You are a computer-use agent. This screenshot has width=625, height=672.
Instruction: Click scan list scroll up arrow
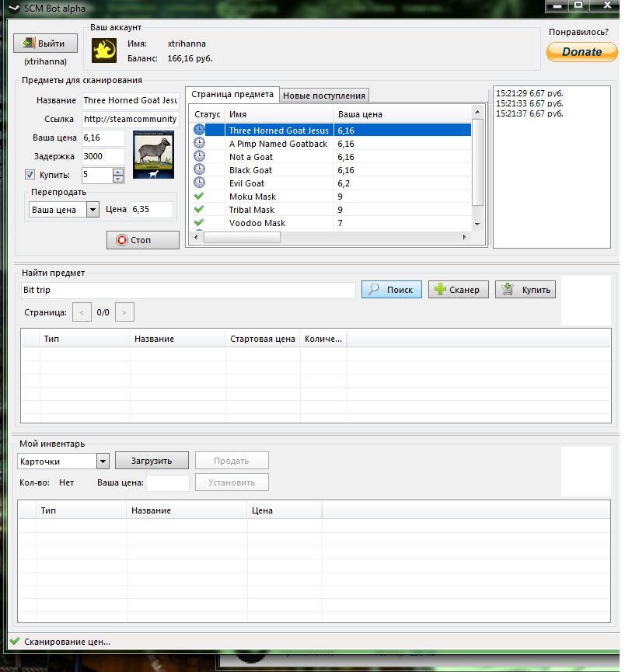click(x=477, y=112)
